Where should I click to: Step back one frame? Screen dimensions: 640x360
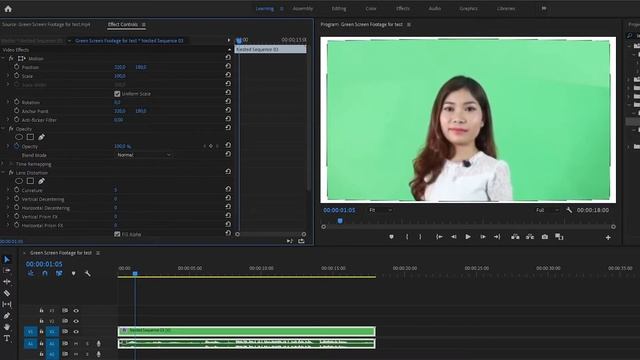coord(453,237)
